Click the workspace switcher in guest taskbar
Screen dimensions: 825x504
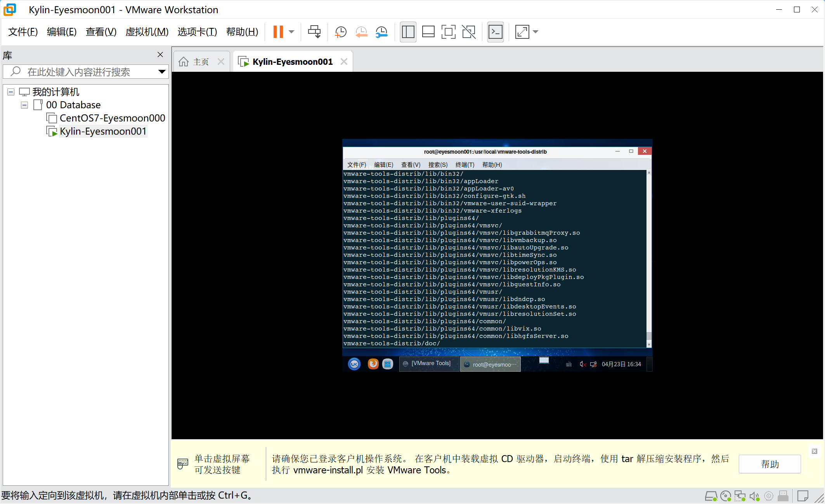tap(544, 360)
